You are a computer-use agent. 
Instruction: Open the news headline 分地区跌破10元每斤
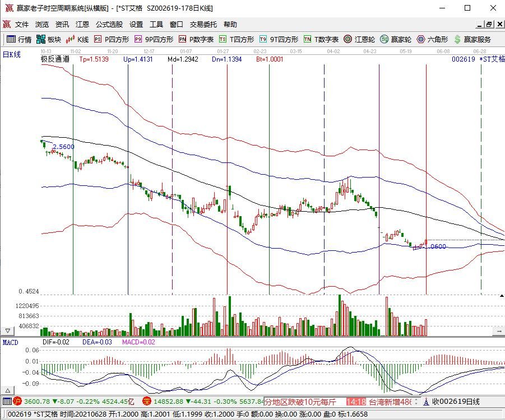[x=300, y=402]
